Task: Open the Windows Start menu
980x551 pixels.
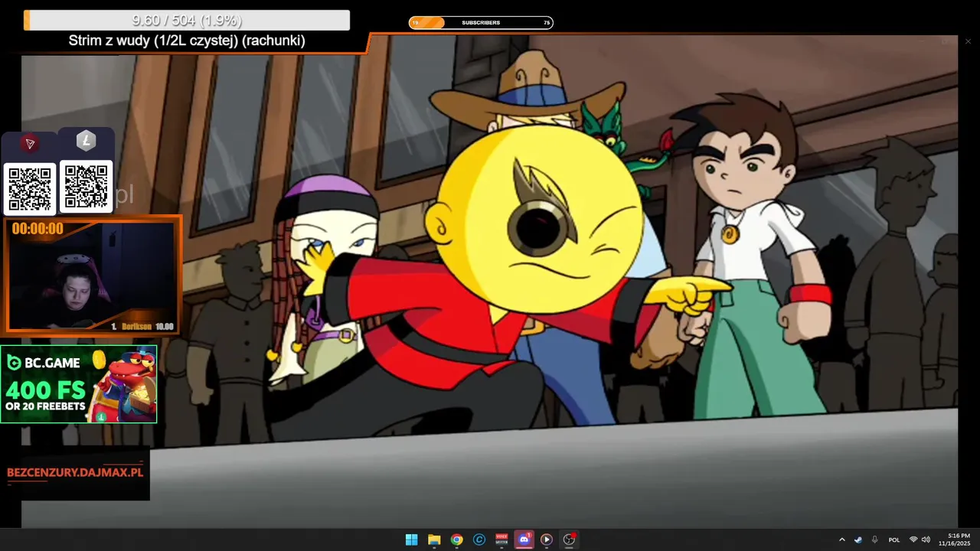Action: [411, 540]
